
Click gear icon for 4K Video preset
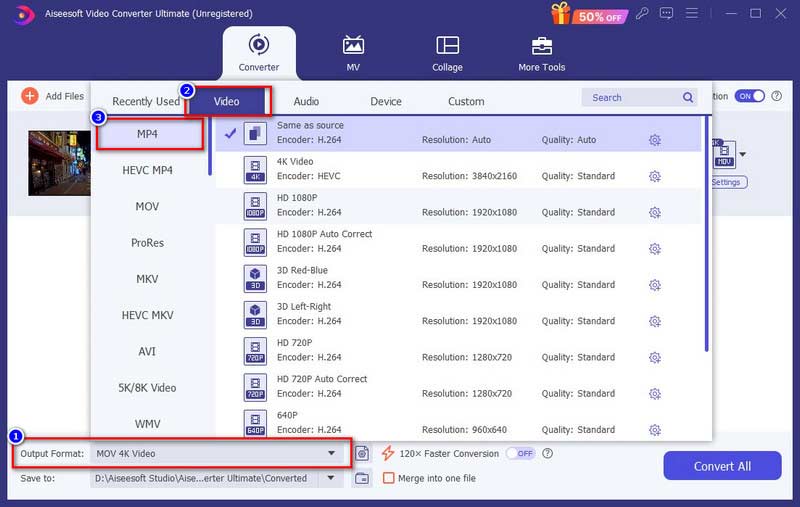click(655, 176)
